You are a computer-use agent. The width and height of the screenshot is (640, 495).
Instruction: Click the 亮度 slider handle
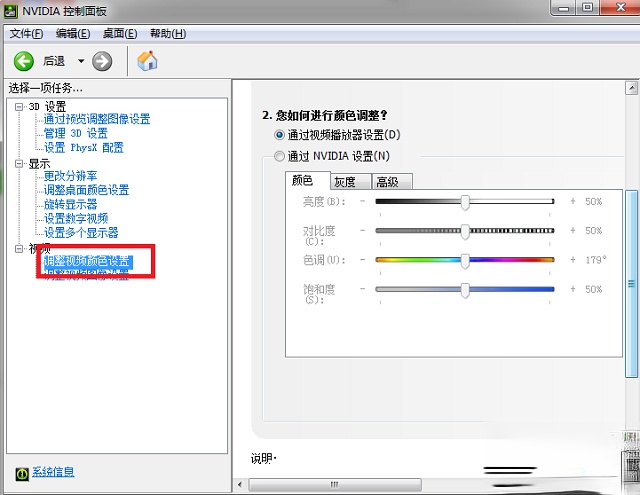(465, 202)
